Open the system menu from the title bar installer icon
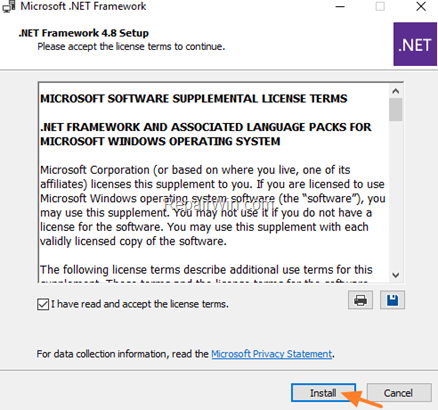Viewport: 438px width, 410px height. coord(8,6)
